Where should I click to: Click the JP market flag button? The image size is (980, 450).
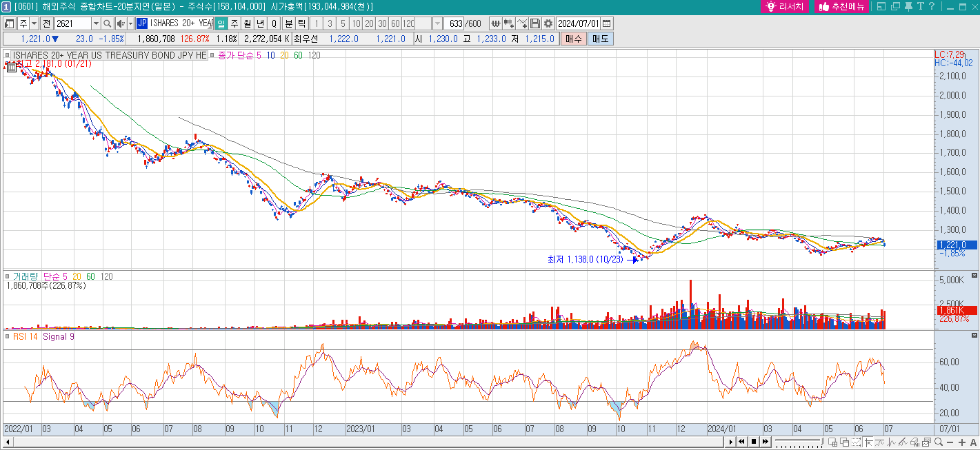tap(141, 23)
